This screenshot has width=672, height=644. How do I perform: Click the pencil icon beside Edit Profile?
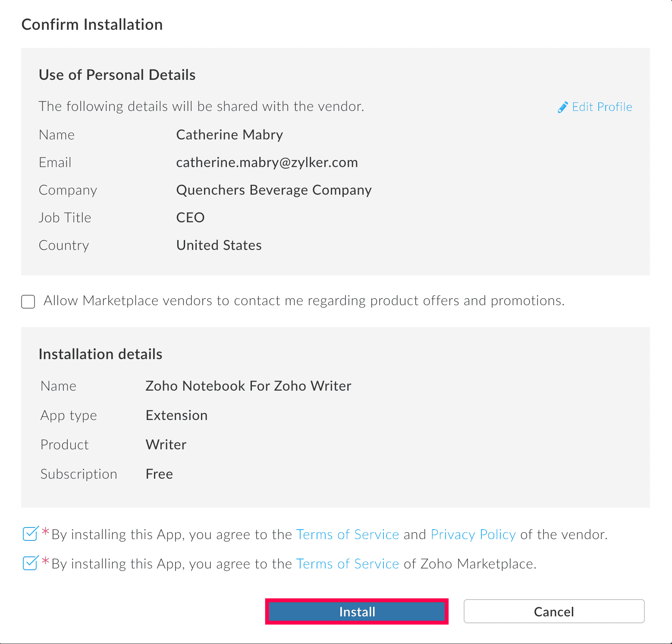coord(562,107)
